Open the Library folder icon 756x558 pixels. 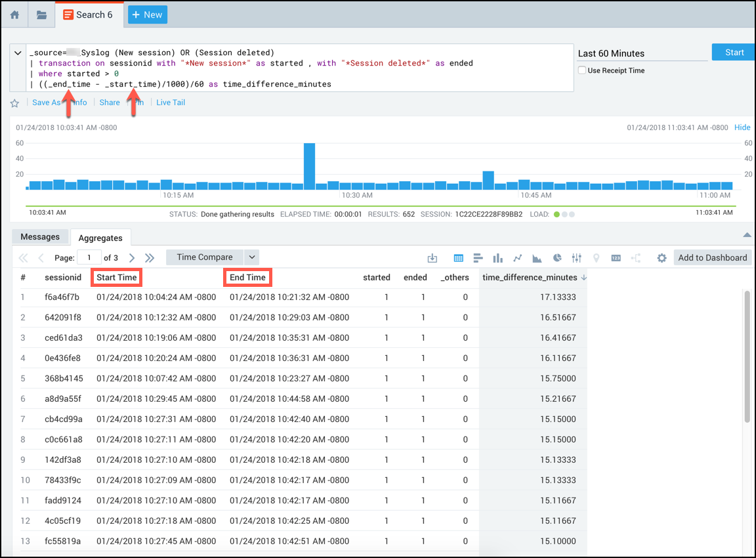(41, 14)
